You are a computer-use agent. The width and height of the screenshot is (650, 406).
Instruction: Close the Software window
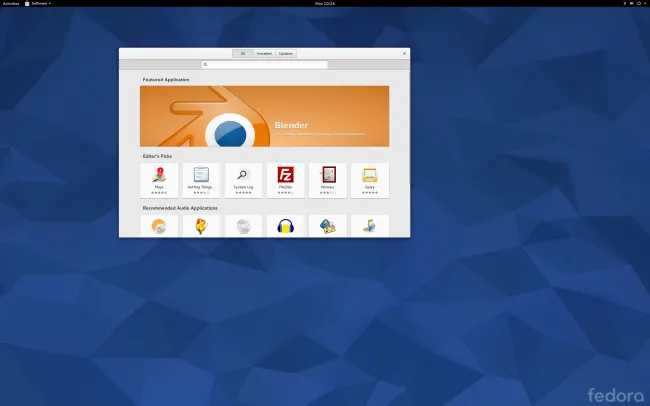click(x=405, y=53)
